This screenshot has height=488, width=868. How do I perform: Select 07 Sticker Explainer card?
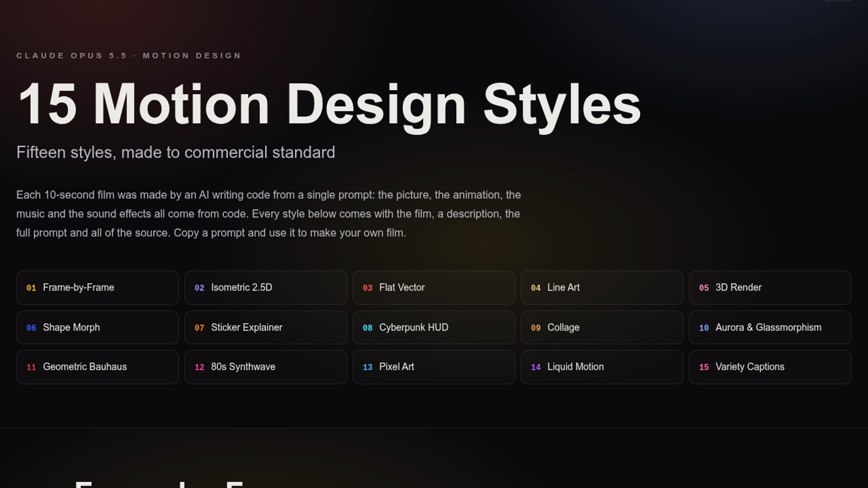[x=266, y=327]
